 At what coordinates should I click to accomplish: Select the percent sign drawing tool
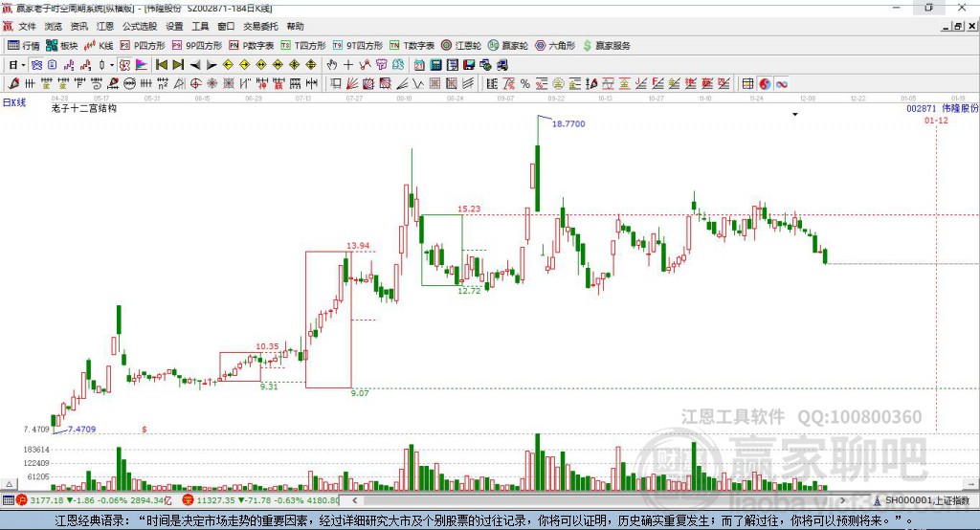tap(525, 84)
